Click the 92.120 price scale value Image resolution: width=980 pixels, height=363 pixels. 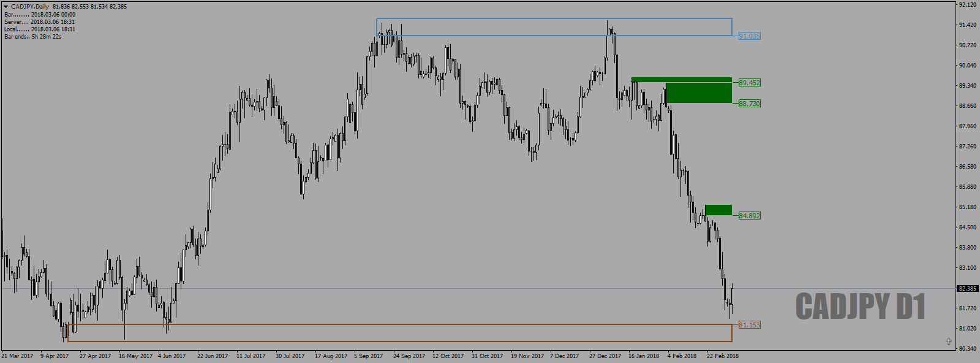point(968,5)
